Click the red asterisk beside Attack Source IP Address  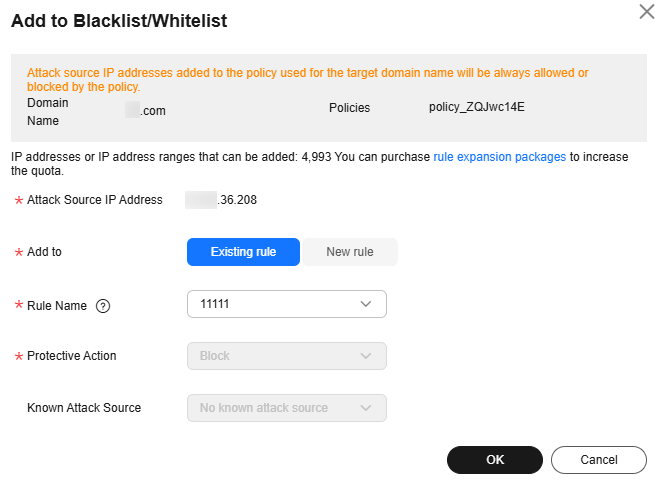(x=19, y=201)
